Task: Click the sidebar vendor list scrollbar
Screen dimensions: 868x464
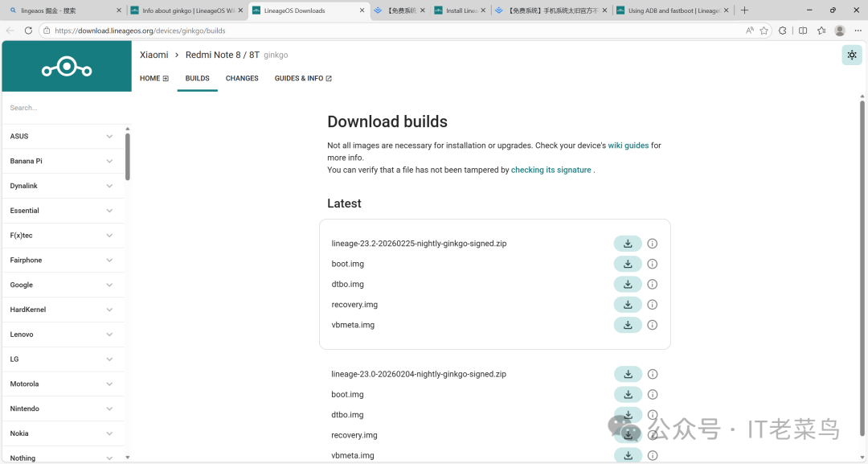Action: click(x=127, y=156)
